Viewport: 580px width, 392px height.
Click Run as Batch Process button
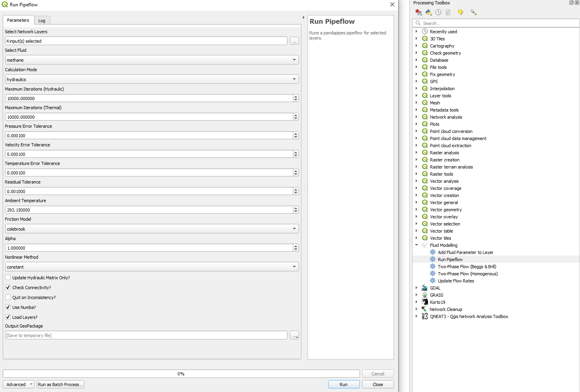point(61,384)
